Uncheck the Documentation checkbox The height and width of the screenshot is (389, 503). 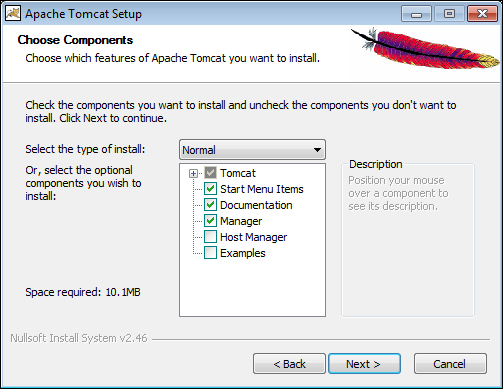click(x=210, y=205)
